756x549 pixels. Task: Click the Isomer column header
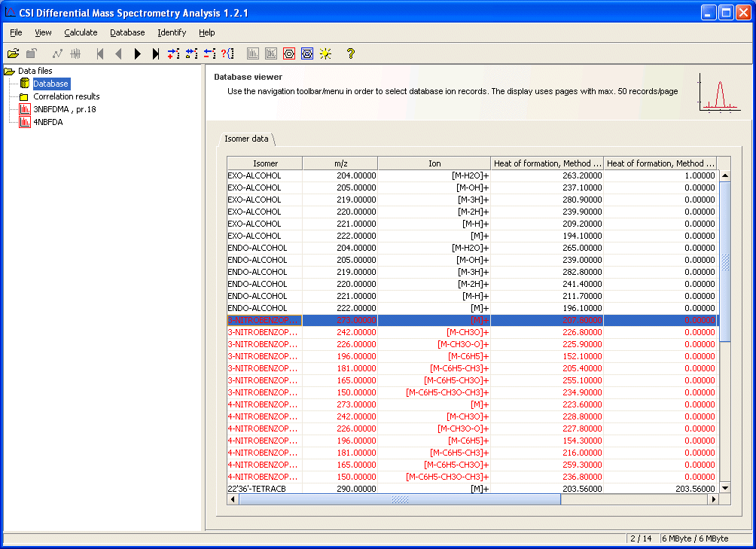(265, 163)
